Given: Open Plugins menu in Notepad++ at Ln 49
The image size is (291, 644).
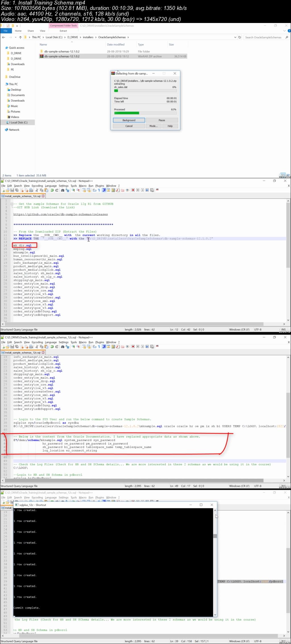Looking at the screenshot, I should (x=100, y=342).
